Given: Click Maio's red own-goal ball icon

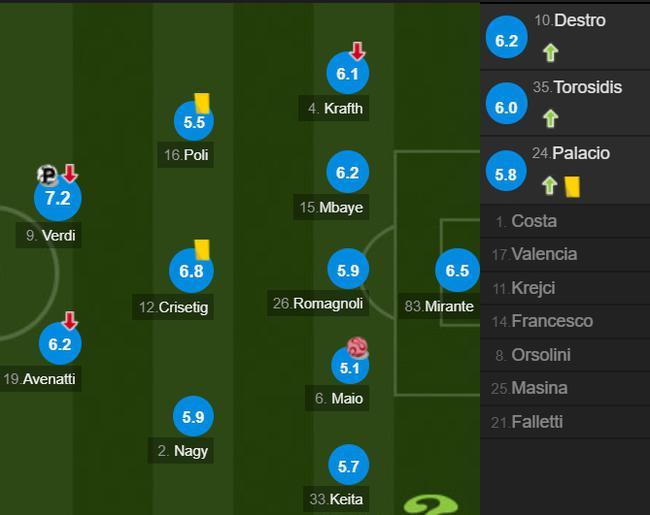Looking at the screenshot, I should click(357, 347).
